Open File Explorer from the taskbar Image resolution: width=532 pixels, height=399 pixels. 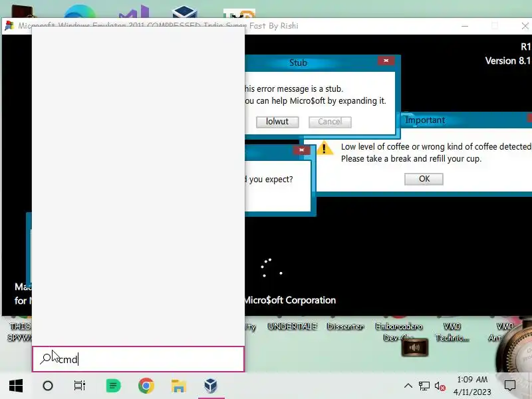click(x=178, y=386)
